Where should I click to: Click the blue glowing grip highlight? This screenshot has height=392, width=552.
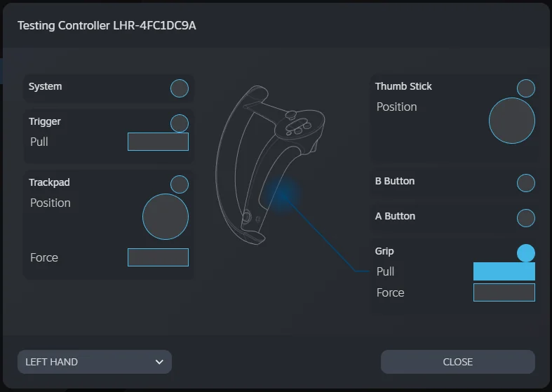tap(284, 196)
